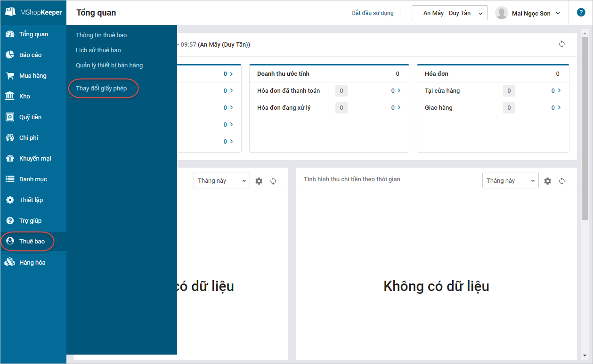Screen dimensions: 593x364
Task: Refresh the overview panel at top
Action: (x=562, y=44)
